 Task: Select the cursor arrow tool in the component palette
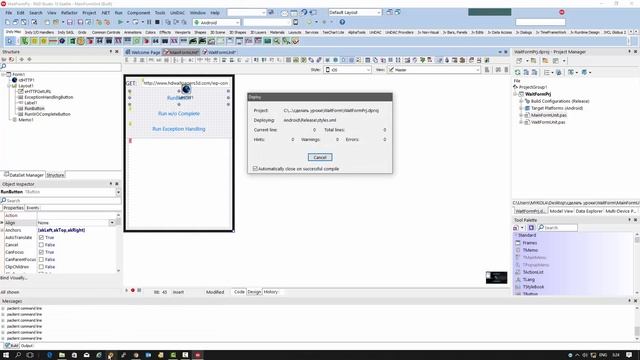coord(10,41)
